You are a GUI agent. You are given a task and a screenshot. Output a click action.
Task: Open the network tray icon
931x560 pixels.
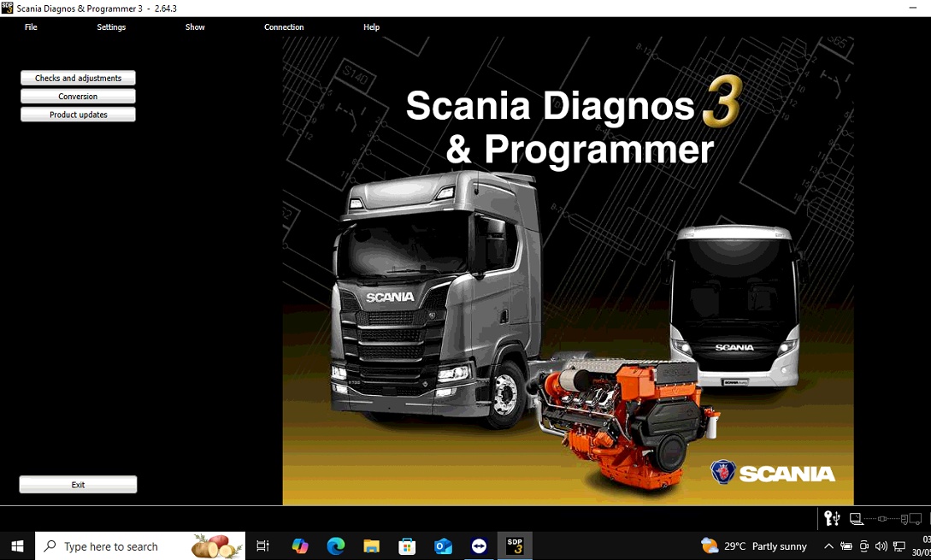(899, 546)
